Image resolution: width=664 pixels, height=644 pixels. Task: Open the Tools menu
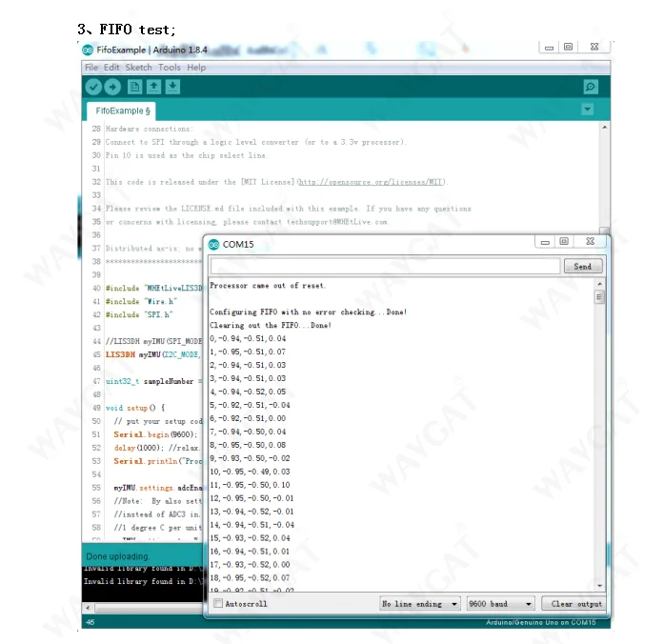pyautogui.click(x=170, y=68)
